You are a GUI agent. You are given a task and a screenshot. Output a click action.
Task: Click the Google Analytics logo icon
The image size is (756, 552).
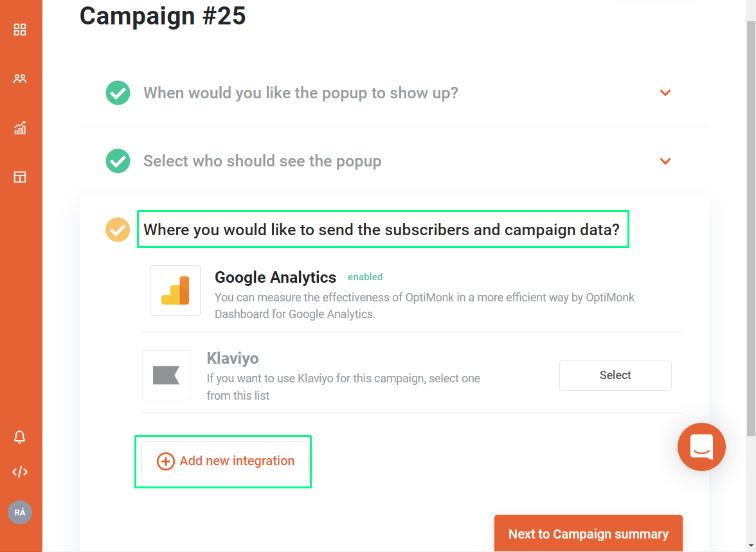pyautogui.click(x=175, y=290)
